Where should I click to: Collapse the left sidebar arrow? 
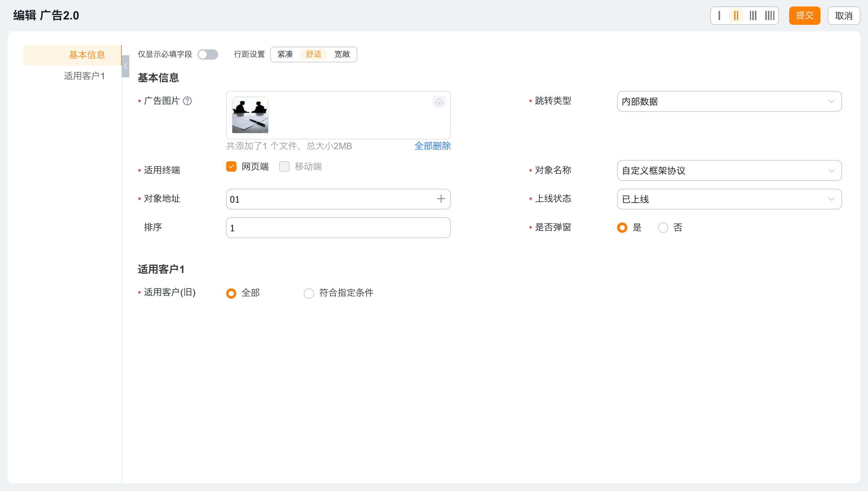(125, 66)
